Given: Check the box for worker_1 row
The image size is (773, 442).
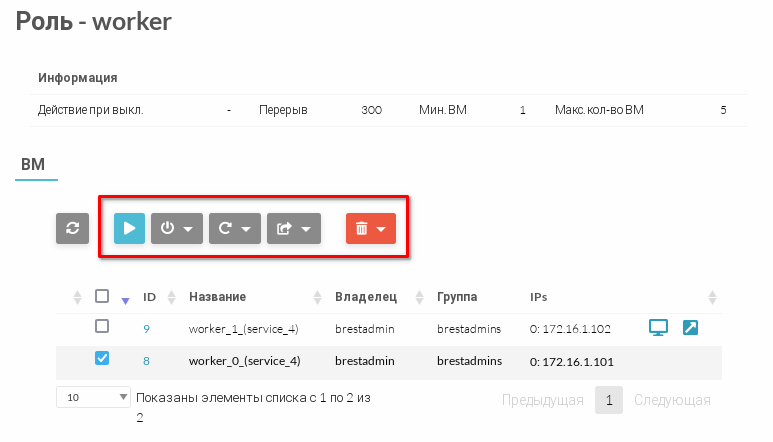Looking at the screenshot, I should pyautogui.click(x=101, y=327).
